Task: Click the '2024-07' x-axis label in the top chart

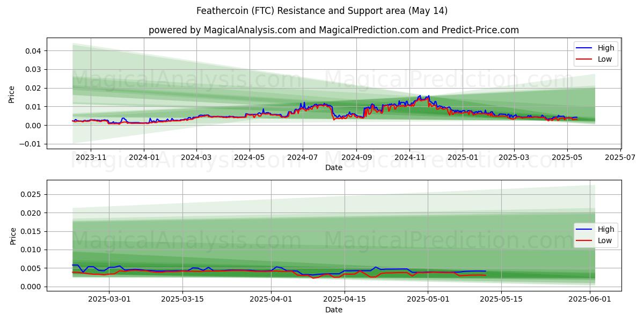Action: point(302,157)
